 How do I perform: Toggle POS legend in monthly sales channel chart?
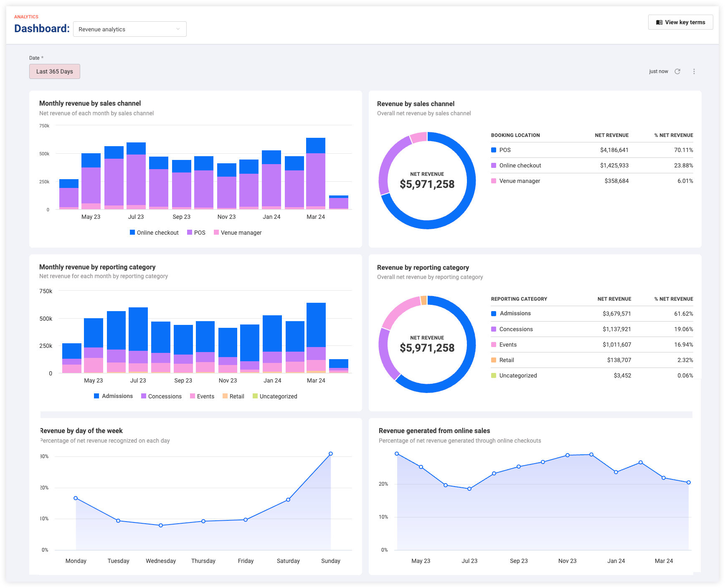(x=196, y=233)
